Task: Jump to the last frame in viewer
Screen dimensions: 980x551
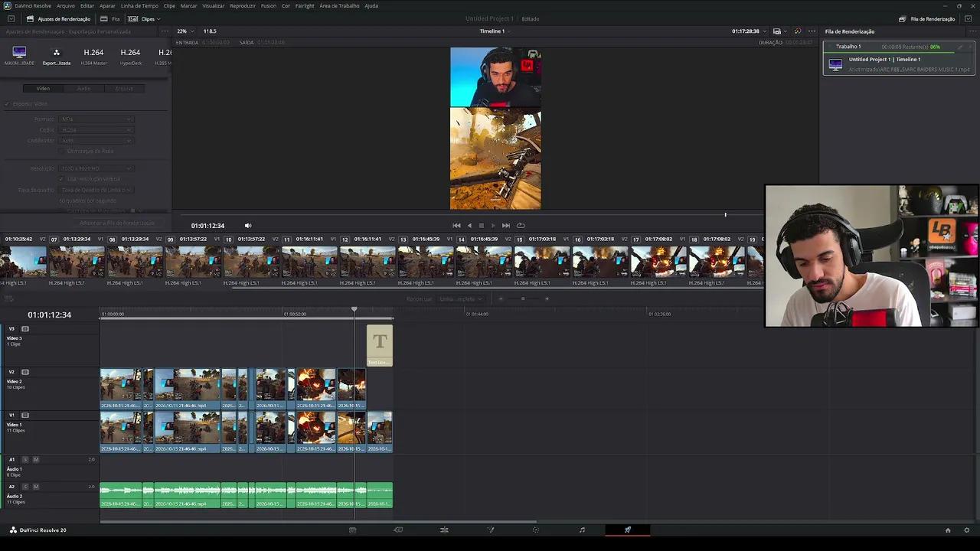Action: [x=505, y=226]
